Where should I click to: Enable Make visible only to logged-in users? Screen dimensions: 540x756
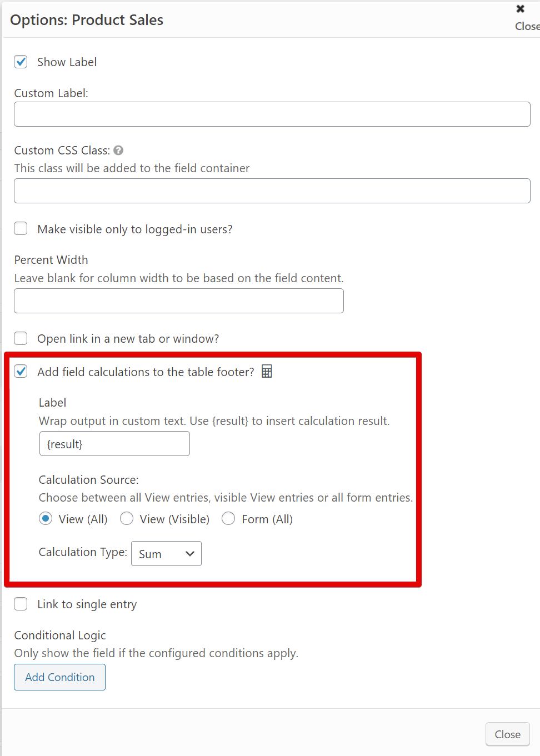coord(21,229)
